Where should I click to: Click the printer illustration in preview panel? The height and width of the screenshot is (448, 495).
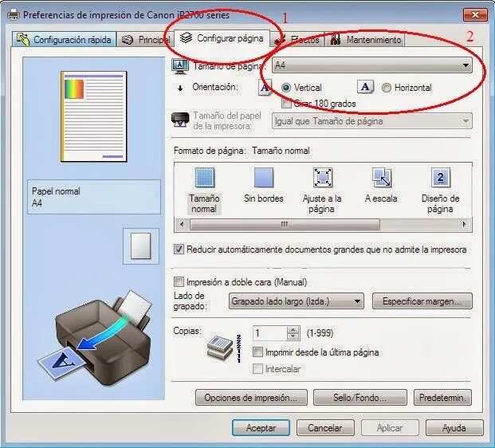95,338
